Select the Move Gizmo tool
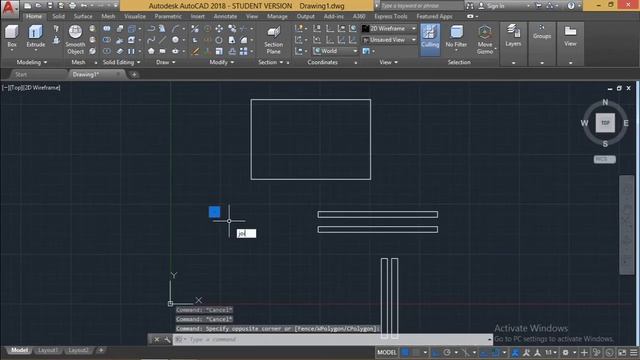Image resolution: width=640 pixels, height=360 pixels. pos(485,39)
